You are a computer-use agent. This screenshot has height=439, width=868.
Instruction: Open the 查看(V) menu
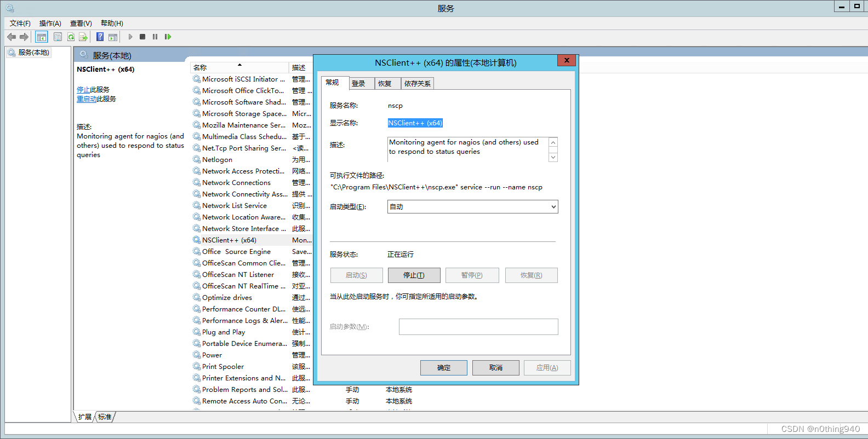tap(81, 24)
